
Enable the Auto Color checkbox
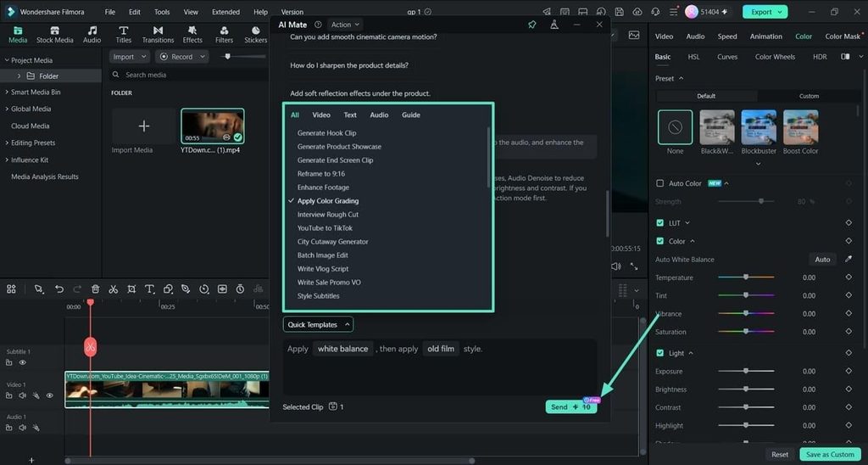659,183
